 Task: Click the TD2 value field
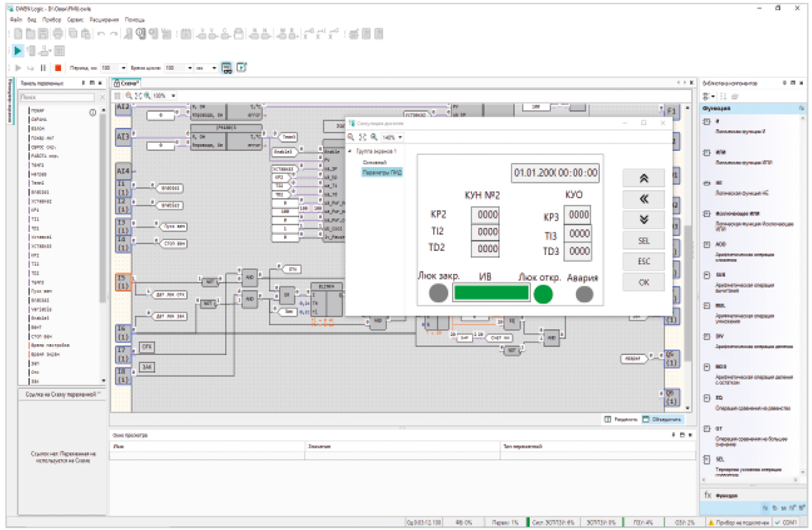coord(486,249)
